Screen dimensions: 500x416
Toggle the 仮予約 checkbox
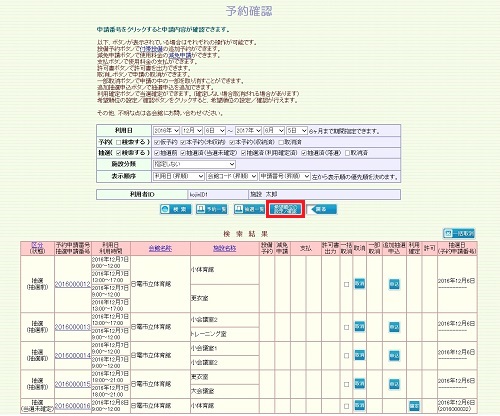tap(157, 142)
